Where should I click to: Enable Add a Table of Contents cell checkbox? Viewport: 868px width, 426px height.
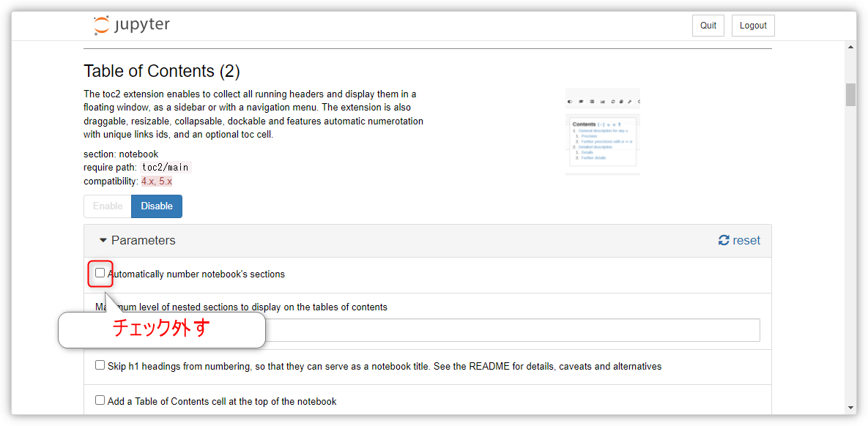(100, 400)
